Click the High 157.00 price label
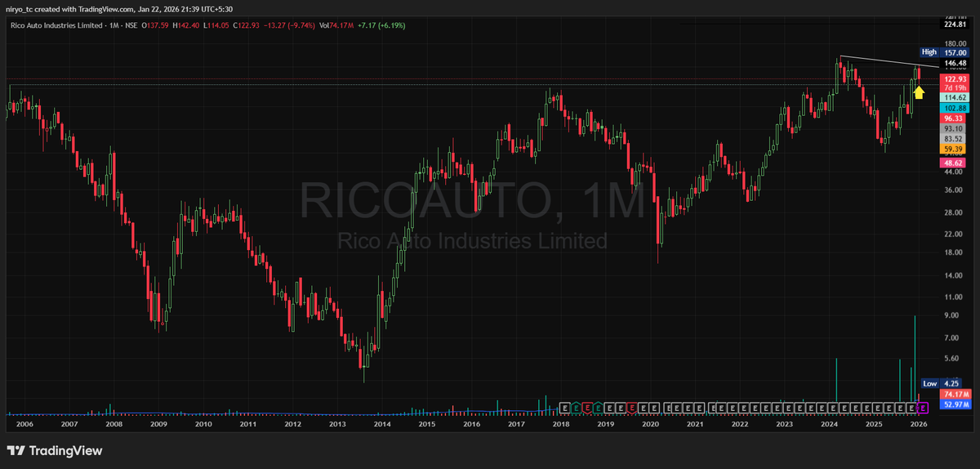The height and width of the screenshot is (469, 980). tap(945, 51)
